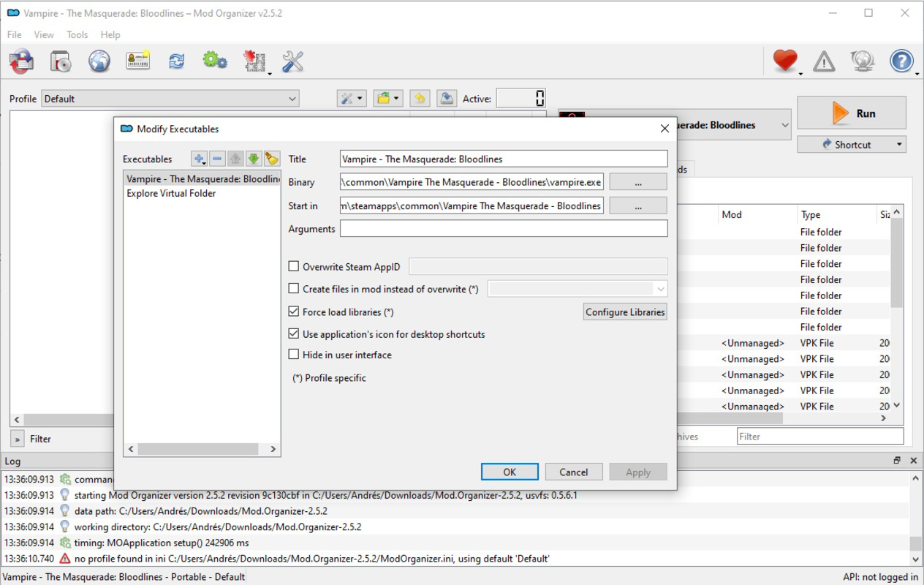Click Configure Libraries

pos(624,312)
